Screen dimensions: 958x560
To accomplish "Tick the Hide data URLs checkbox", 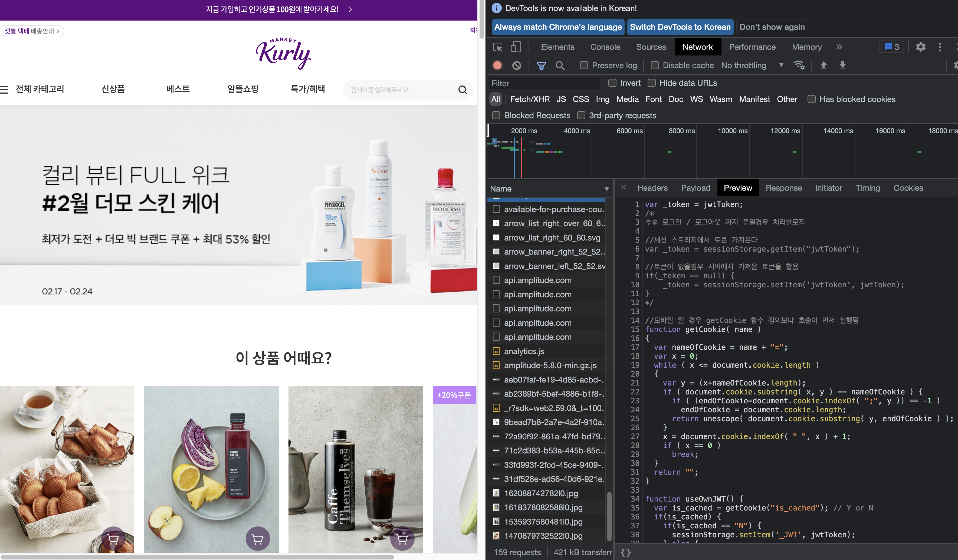I will pos(652,83).
